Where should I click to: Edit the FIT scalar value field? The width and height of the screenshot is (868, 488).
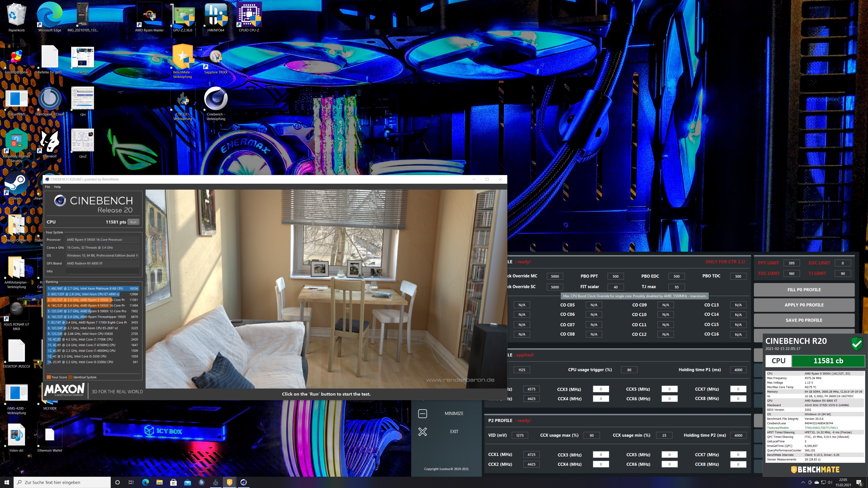click(615, 287)
